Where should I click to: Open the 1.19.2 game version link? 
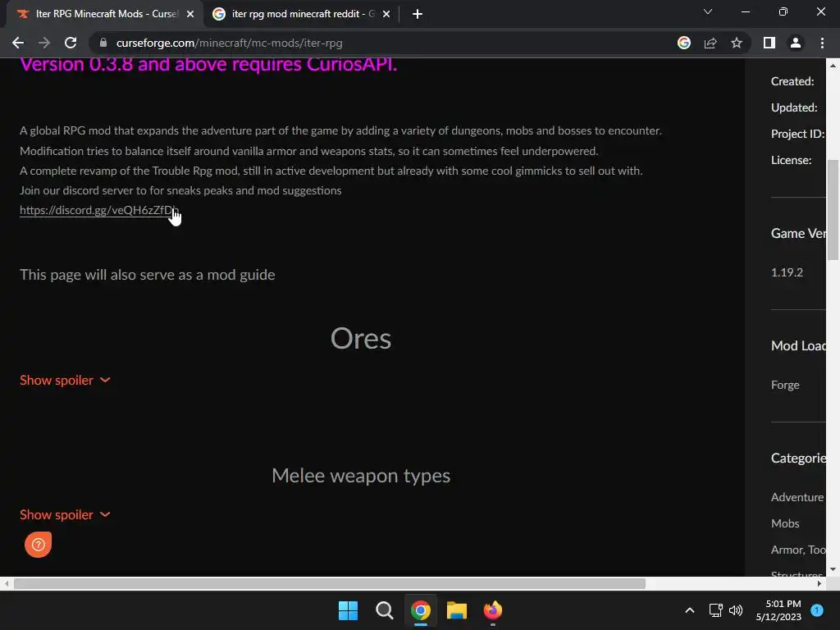787,272
